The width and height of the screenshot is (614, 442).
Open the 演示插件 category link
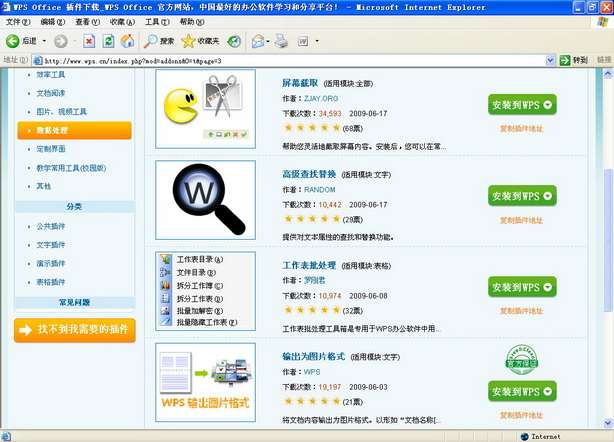tap(51, 263)
